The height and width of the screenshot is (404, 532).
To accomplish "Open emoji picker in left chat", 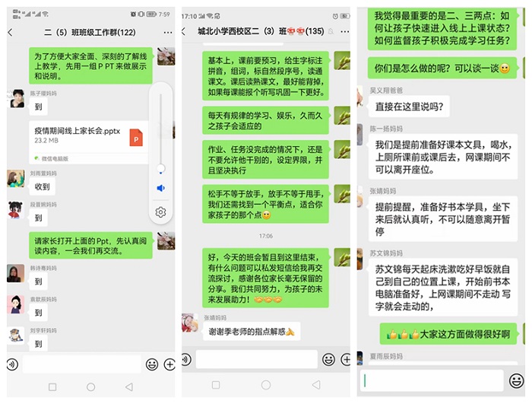I will (152, 364).
